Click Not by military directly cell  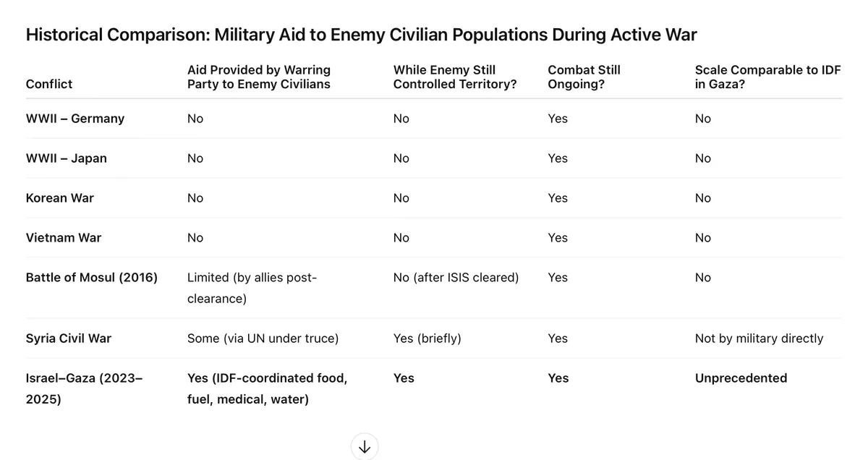(x=759, y=338)
